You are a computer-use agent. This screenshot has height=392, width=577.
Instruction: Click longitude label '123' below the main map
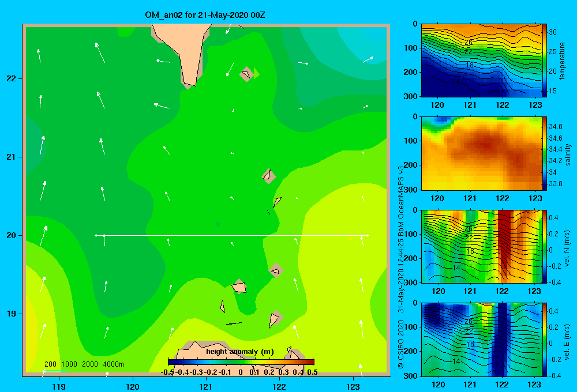[x=353, y=386]
